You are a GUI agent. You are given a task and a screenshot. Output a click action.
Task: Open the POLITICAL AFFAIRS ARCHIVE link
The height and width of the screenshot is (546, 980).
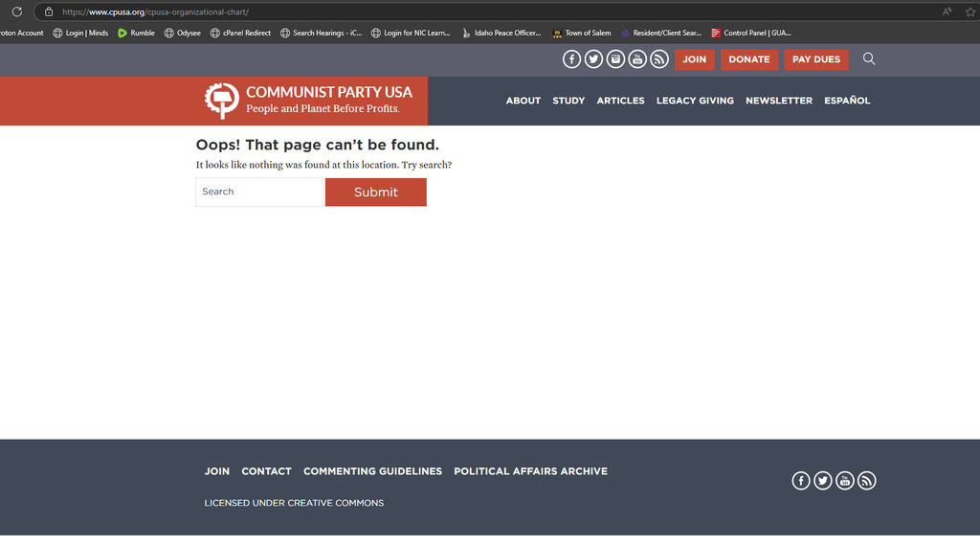pos(530,471)
